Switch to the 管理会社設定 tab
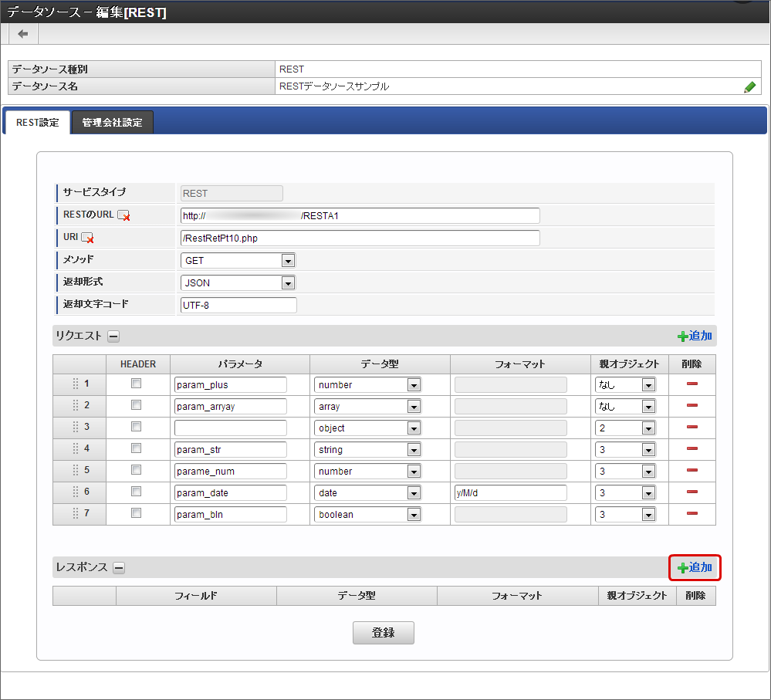The height and width of the screenshot is (700, 771). coord(112,123)
